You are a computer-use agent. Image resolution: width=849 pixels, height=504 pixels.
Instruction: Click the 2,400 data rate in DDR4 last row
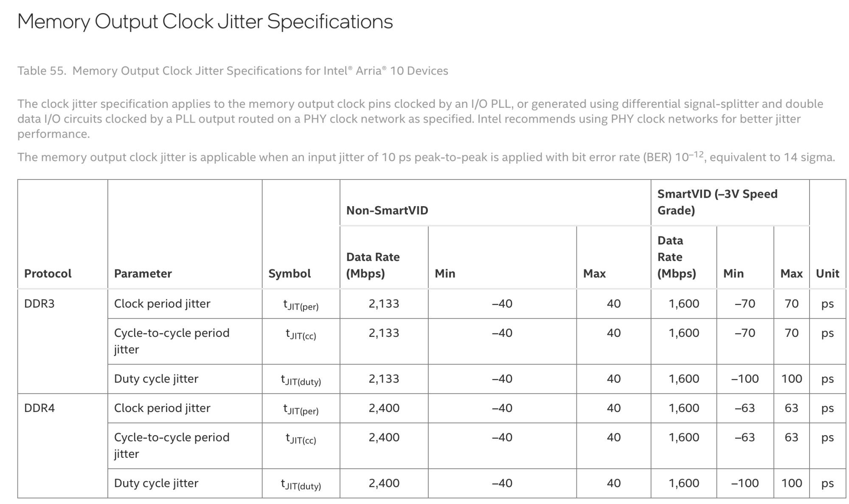(384, 483)
